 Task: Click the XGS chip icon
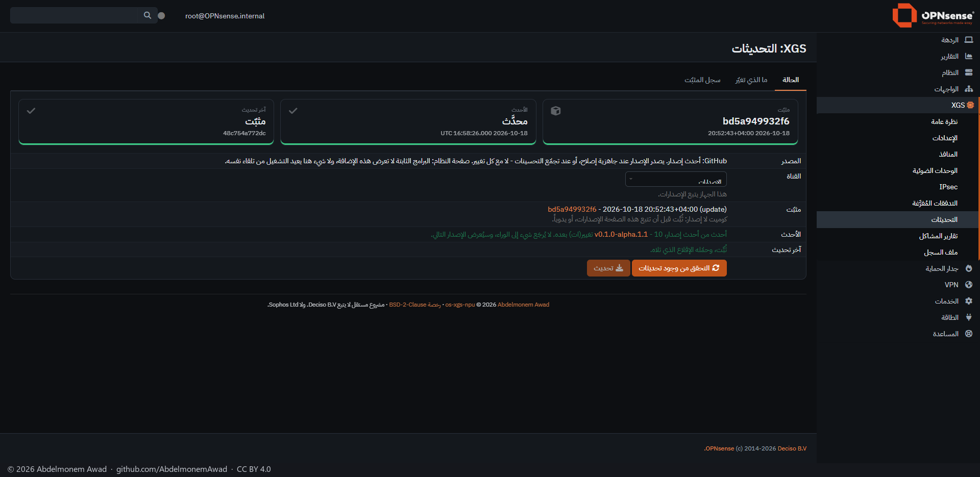(x=970, y=105)
